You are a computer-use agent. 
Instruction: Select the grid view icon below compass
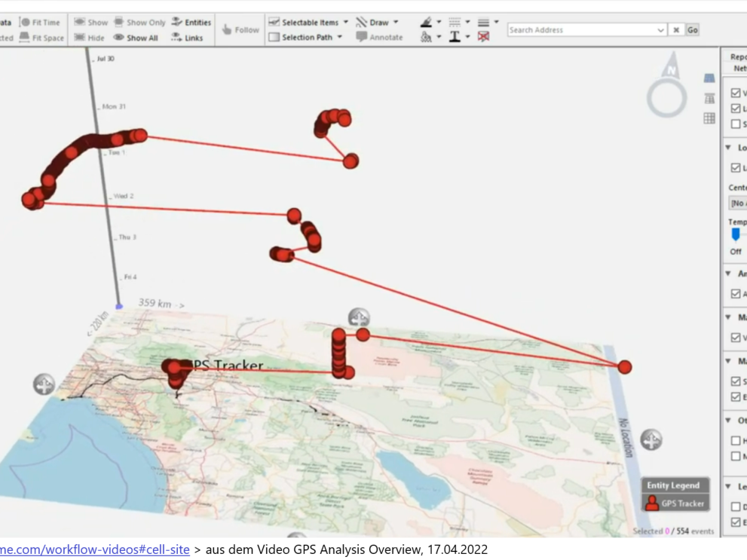pyautogui.click(x=709, y=118)
